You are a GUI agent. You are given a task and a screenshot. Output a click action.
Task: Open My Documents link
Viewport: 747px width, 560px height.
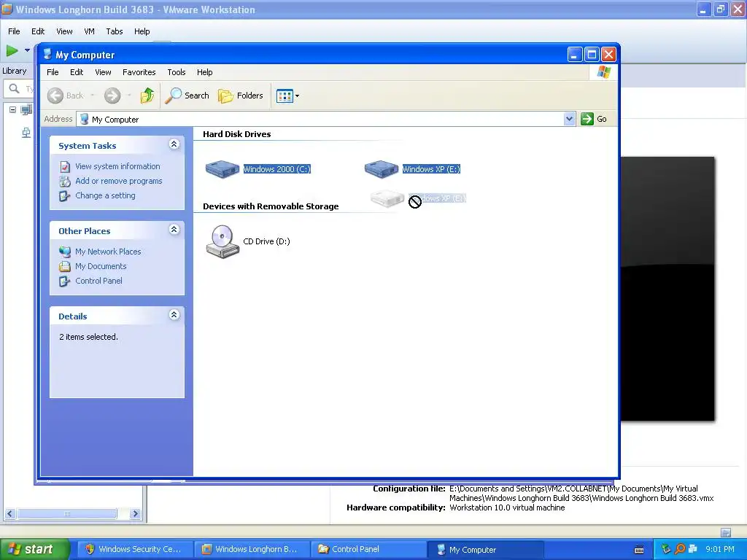click(101, 266)
